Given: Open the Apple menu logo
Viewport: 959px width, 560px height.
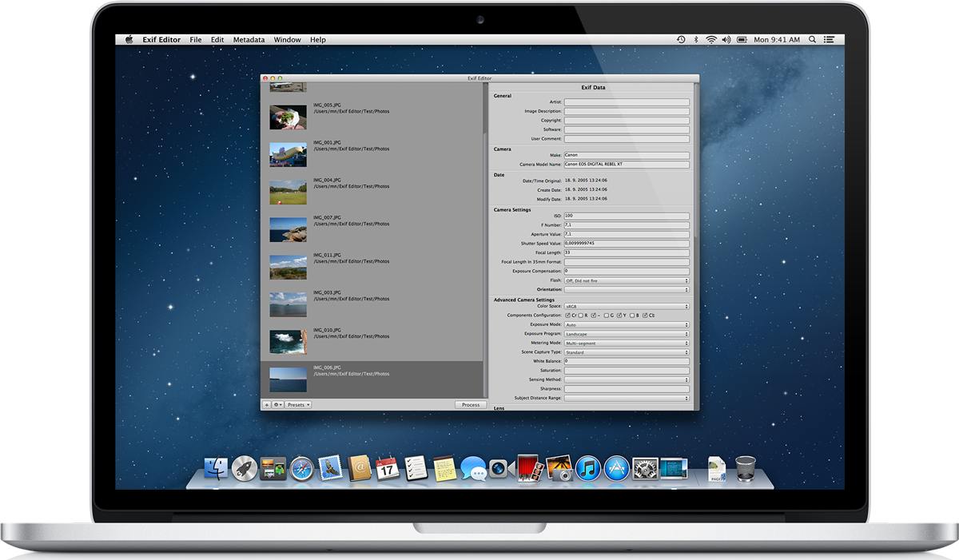Looking at the screenshot, I should pos(129,39).
